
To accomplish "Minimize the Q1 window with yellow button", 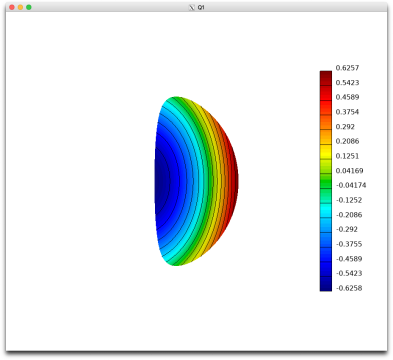I will click(x=20, y=7).
